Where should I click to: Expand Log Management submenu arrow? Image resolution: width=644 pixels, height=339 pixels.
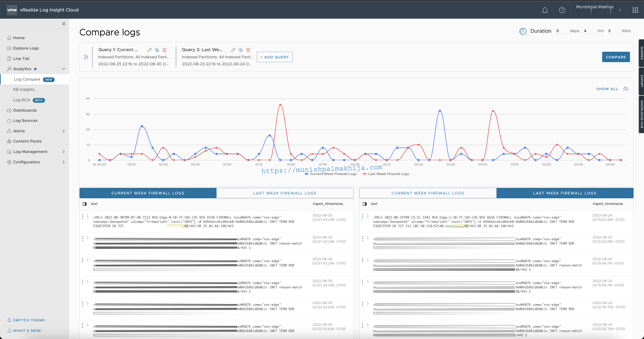(x=63, y=152)
